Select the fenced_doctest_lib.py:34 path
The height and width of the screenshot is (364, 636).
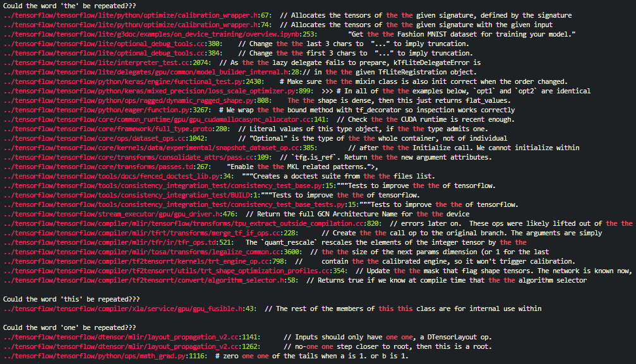(118, 177)
